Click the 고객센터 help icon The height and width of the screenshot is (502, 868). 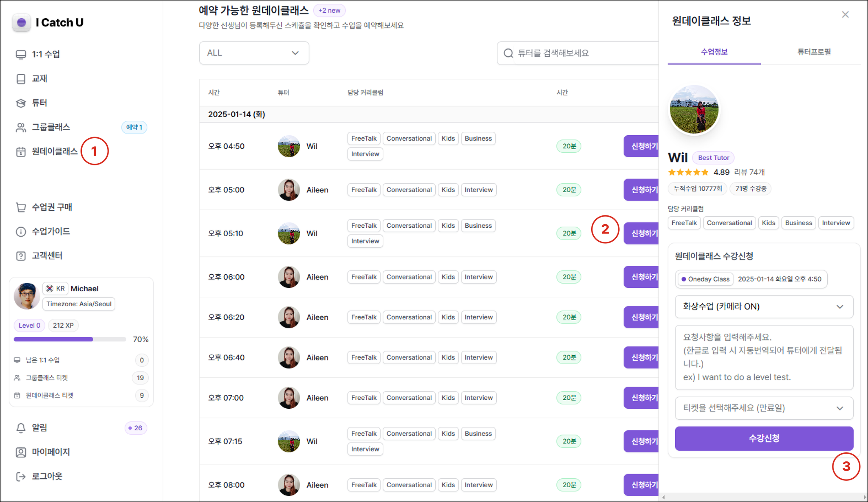[x=21, y=256]
